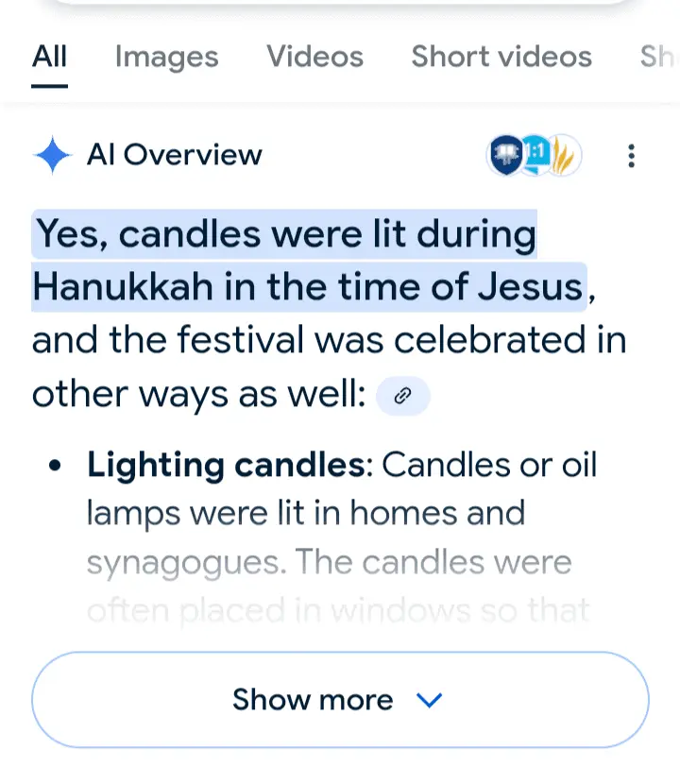Click the partially visible tab after Short videos

[x=659, y=57]
